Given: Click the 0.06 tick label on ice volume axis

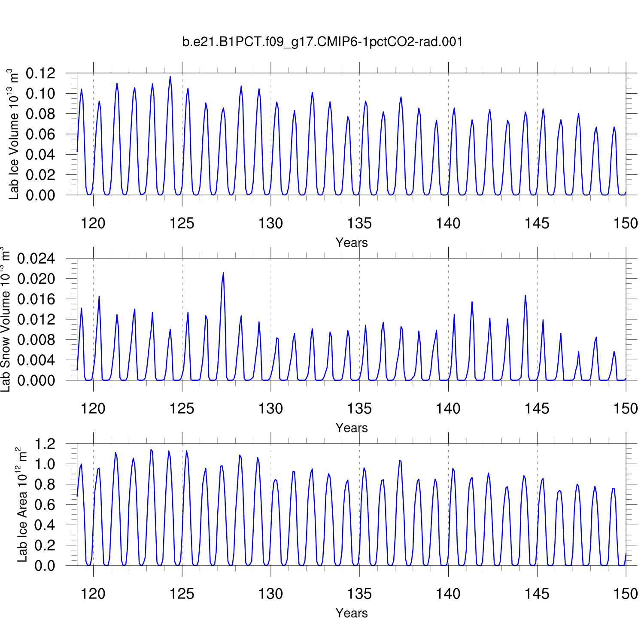Looking at the screenshot, I should pyautogui.click(x=40, y=134).
